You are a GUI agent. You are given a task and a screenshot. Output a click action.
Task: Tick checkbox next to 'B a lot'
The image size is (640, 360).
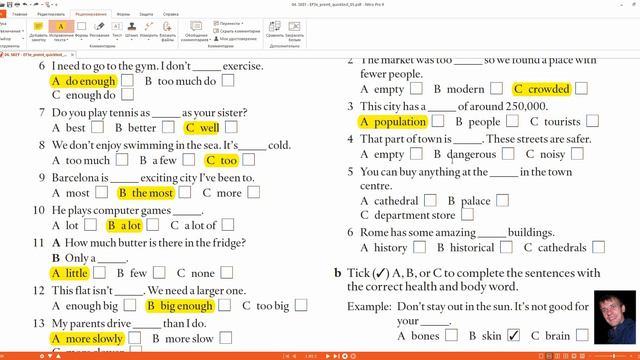pyautogui.click(x=153, y=224)
